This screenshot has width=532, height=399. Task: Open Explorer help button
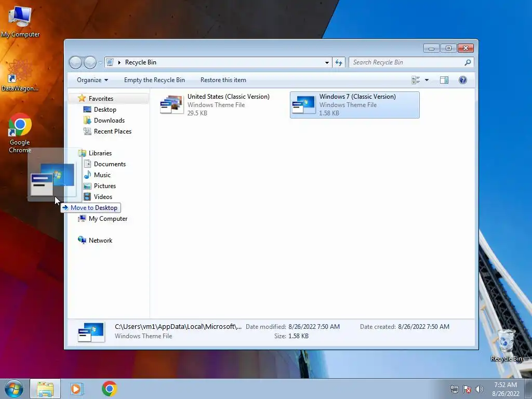(x=463, y=80)
